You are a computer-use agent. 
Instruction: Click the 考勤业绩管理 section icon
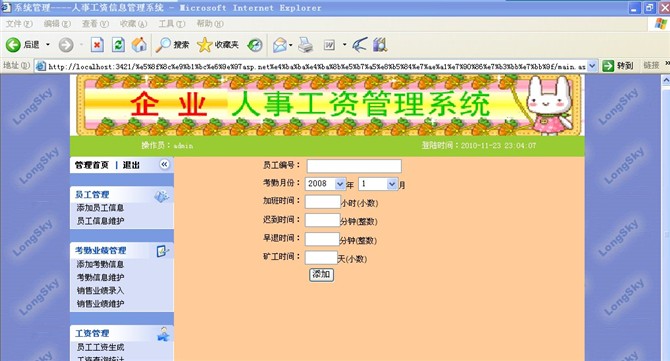162,251
